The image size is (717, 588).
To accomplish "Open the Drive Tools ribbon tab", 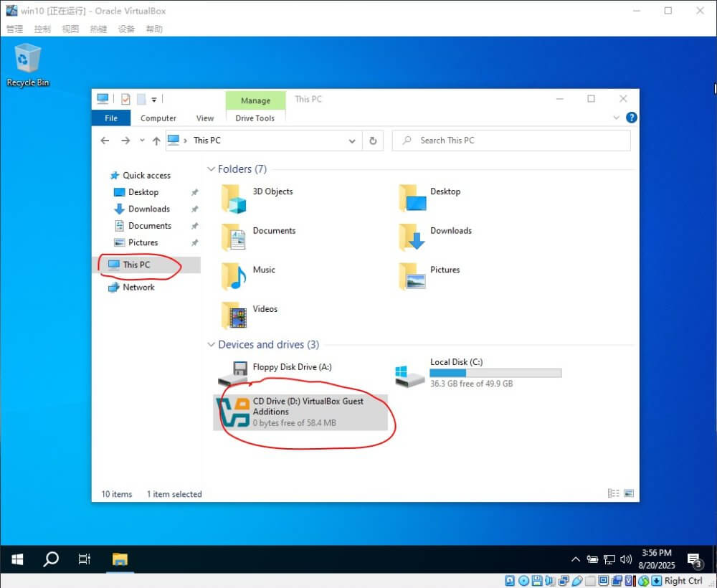I will (255, 118).
